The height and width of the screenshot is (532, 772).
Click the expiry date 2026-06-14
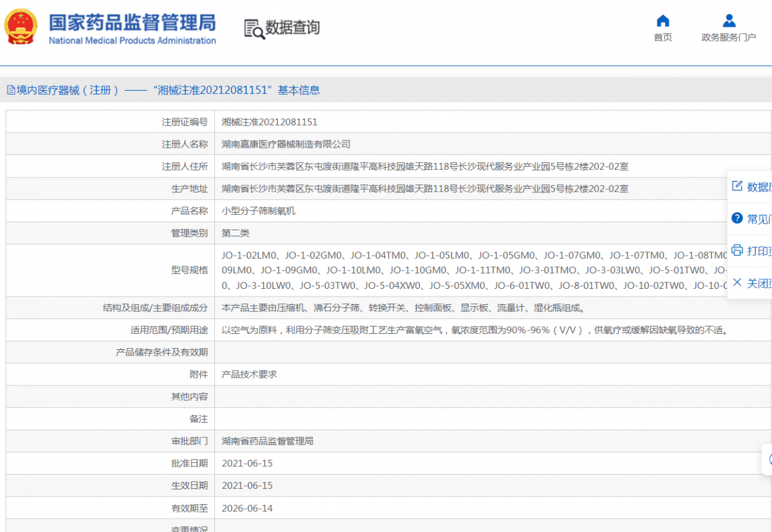pos(247,508)
